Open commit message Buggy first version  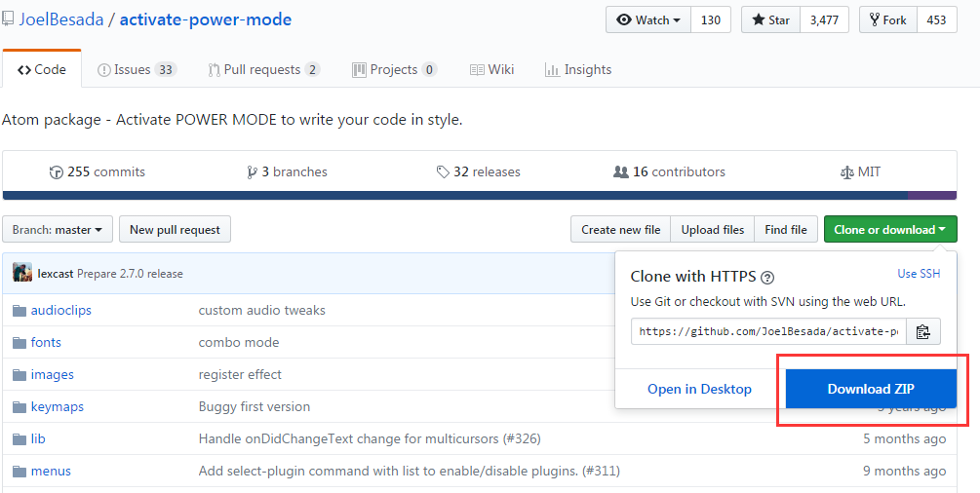pos(255,406)
